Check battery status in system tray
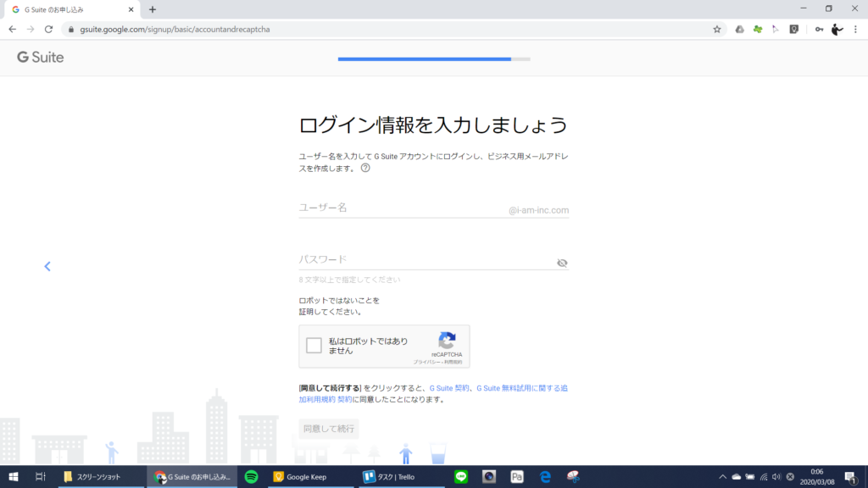Viewport: 868px width, 488px height. (x=750, y=476)
